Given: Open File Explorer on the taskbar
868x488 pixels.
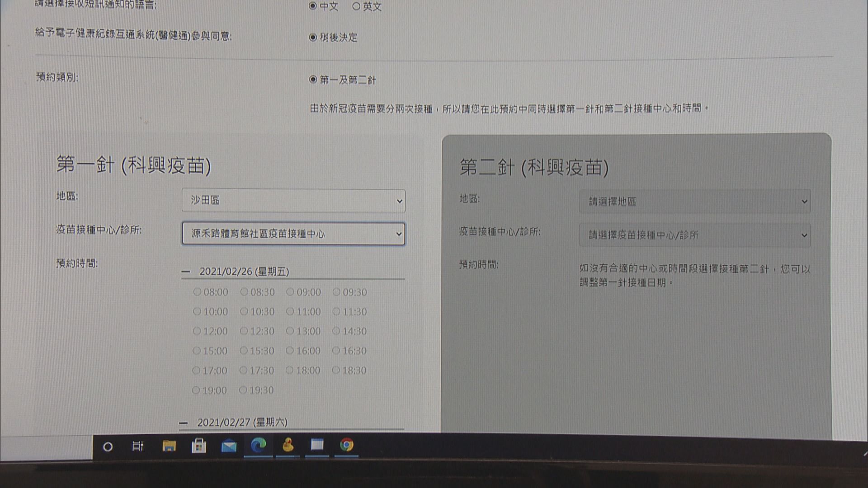Looking at the screenshot, I should (x=170, y=446).
